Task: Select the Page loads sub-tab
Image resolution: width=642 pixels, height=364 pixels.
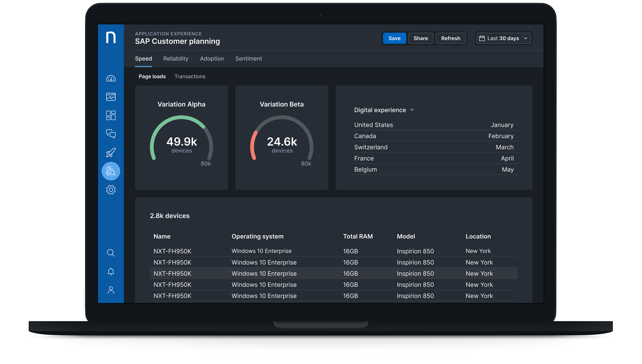Action: 152,77
